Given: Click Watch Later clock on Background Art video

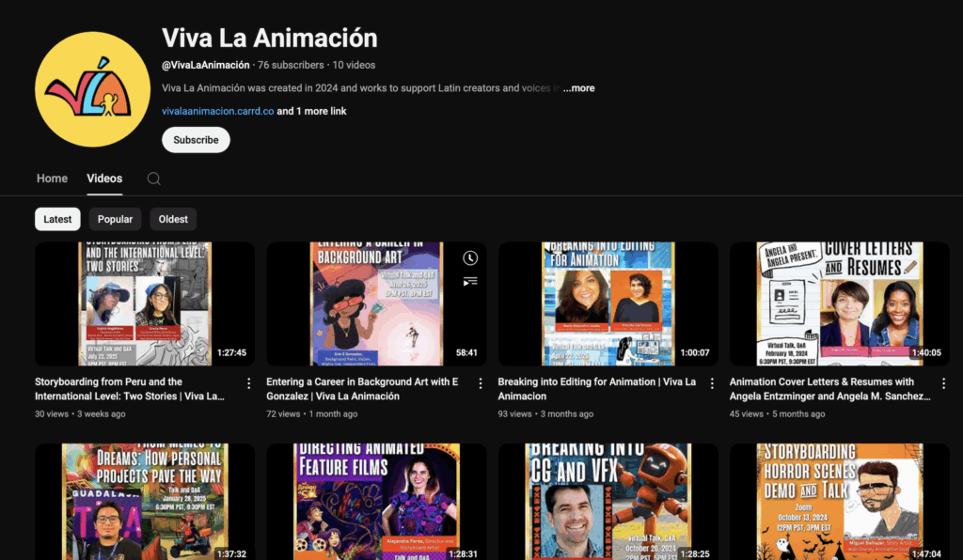Looking at the screenshot, I should click(470, 258).
